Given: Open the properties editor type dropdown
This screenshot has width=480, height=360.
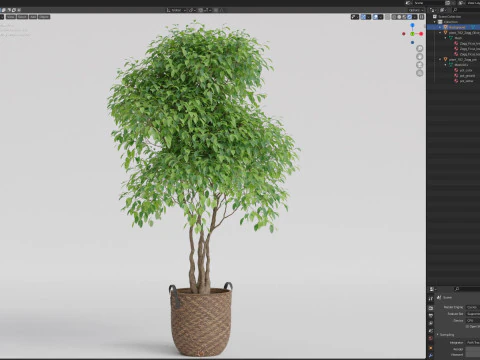Looking at the screenshot, I should pos(433,289).
